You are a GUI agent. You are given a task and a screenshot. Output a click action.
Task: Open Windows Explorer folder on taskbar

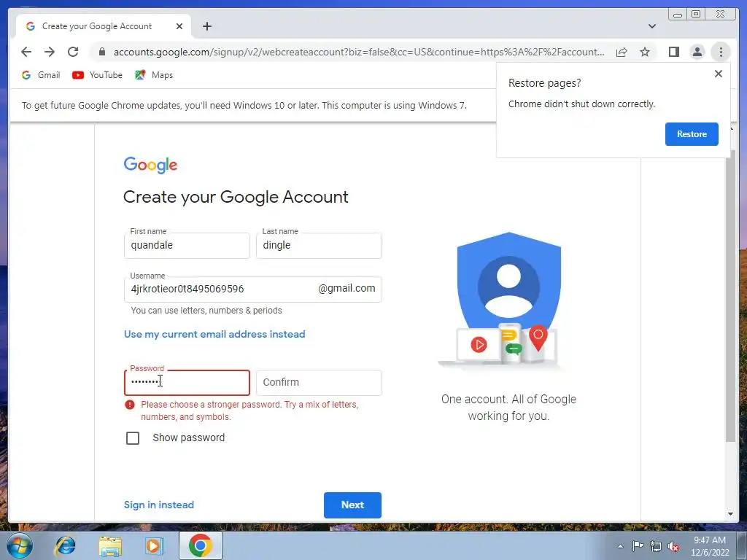click(110, 545)
